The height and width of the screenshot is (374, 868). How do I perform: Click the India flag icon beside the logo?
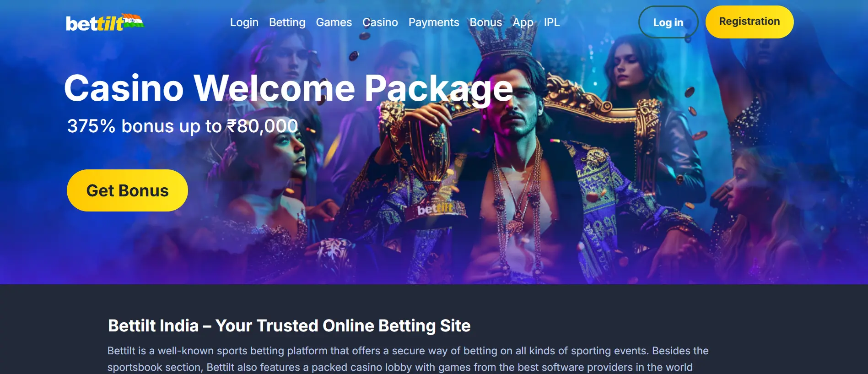pyautogui.click(x=134, y=21)
